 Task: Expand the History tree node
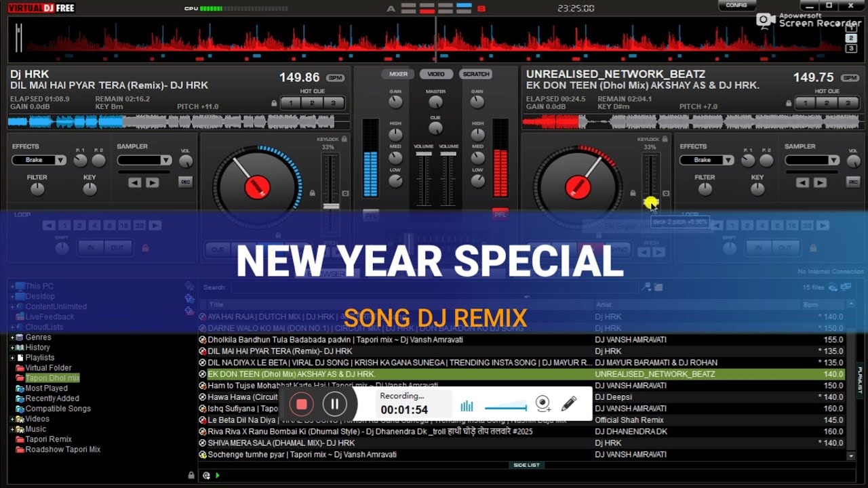[x=12, y=347]
